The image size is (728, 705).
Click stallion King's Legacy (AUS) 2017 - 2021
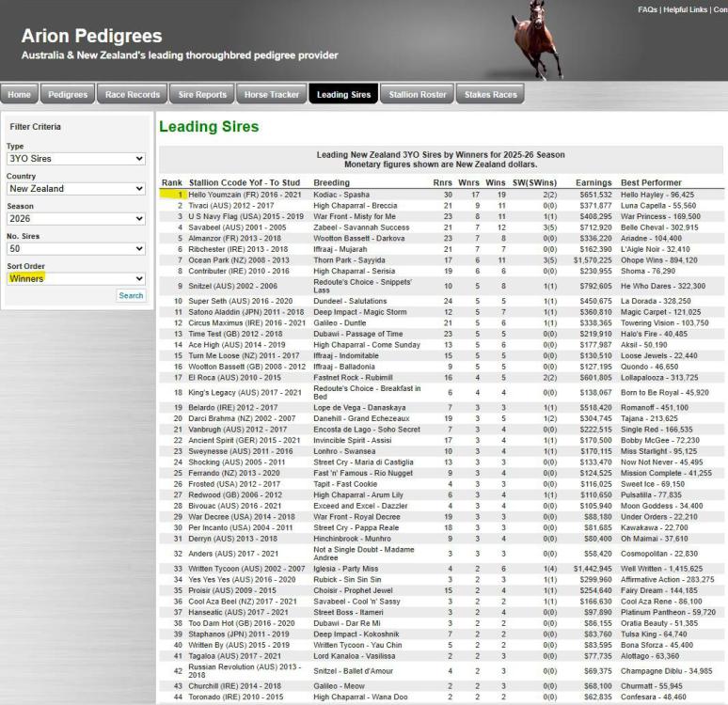click(245, 393)
